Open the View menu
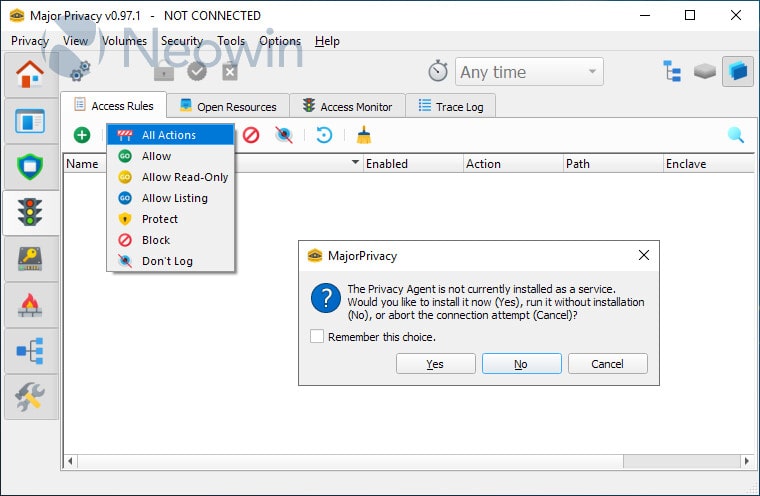Viewport: 760px width, 496px height. (76, 41)
